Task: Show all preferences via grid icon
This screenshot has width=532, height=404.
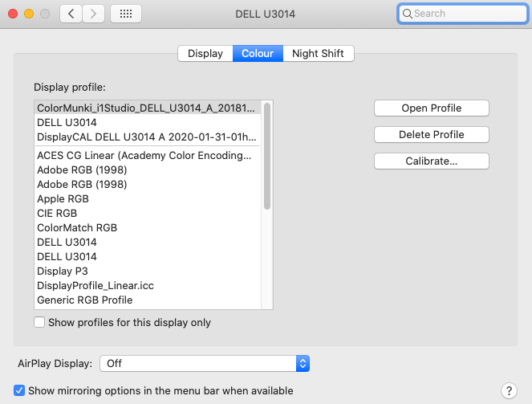Action: (126, 14)
